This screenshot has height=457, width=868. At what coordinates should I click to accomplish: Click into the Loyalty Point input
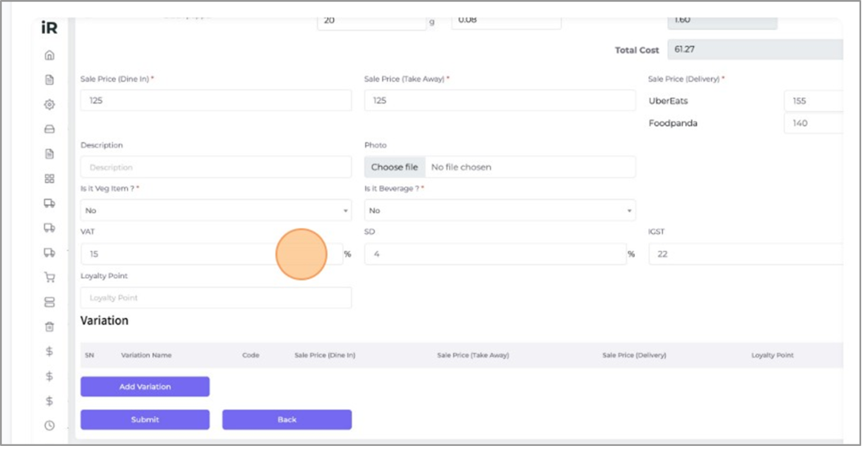click(x=216, y=298)
